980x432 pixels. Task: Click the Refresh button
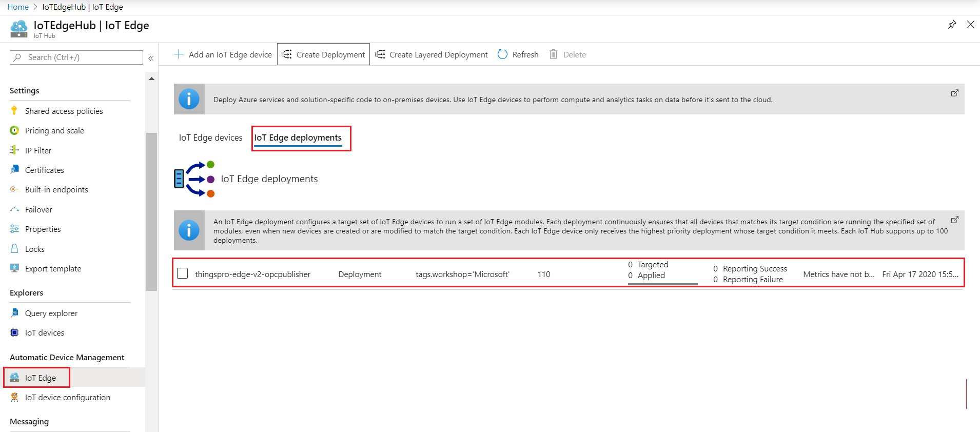[x=518, y=54]
